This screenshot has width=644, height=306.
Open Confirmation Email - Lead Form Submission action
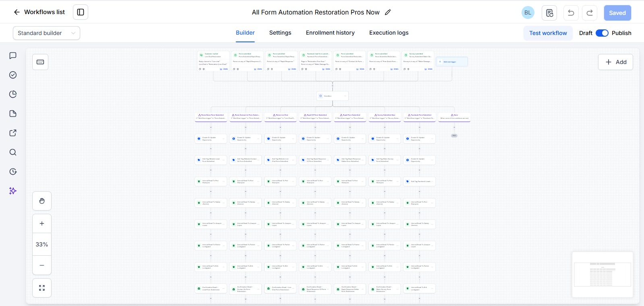211,288
